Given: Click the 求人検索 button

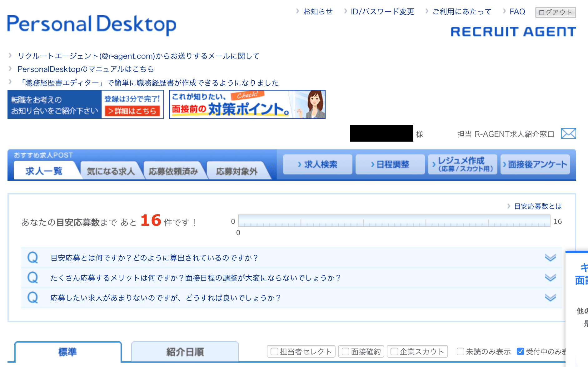Looking at the screenshot, I should tap(318, 164).
